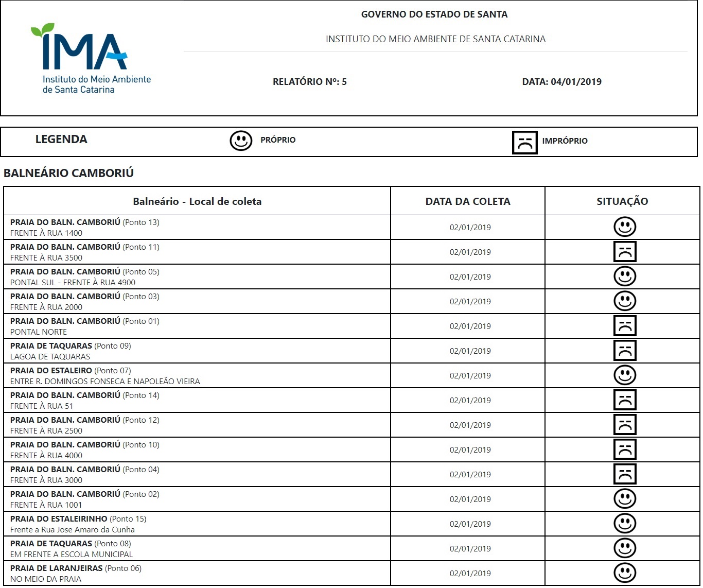This screenshot has width=703, height=588.
Task: Click the status icon for Ponto 08 row
Action: pos(625,548)
